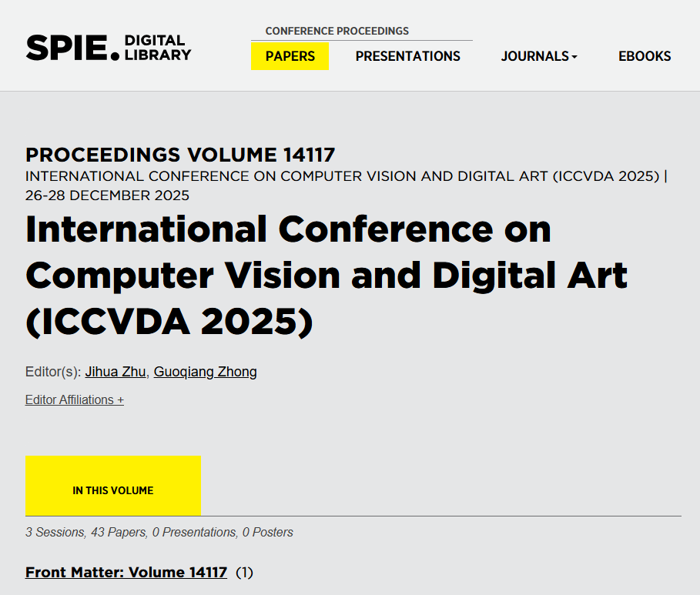Open Front Matter: Volume 14117 link

coord(126,572)
